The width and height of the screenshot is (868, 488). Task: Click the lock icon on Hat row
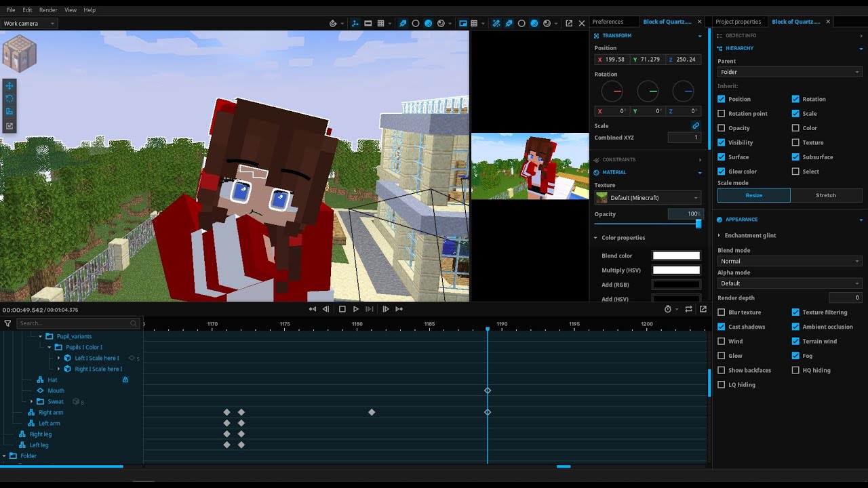[x=125, y=380]
